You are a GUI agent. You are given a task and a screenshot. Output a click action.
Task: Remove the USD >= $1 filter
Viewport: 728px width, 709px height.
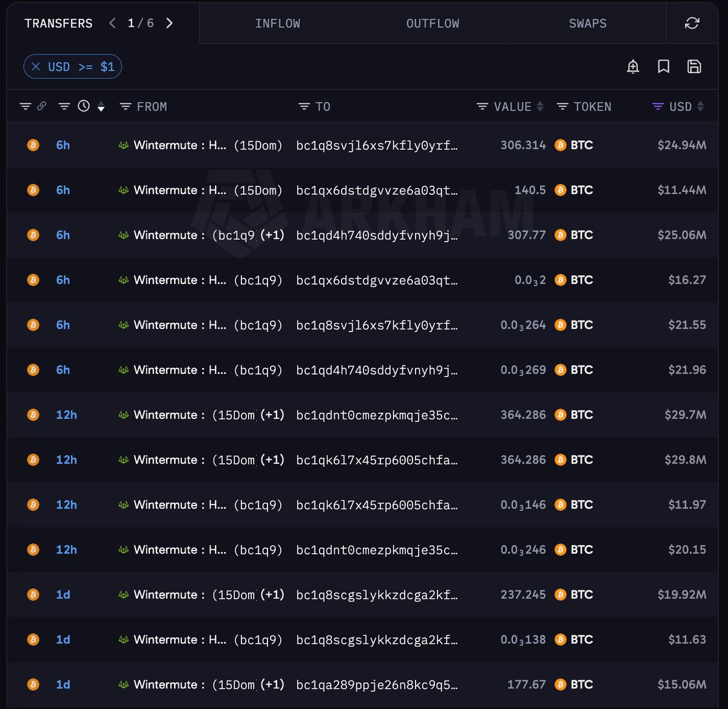pos(36,67)
